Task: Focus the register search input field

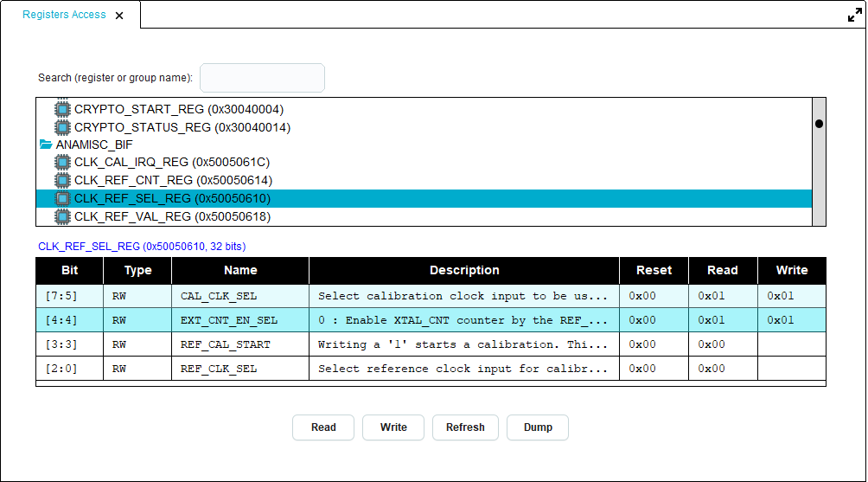Action: (263, 78)
